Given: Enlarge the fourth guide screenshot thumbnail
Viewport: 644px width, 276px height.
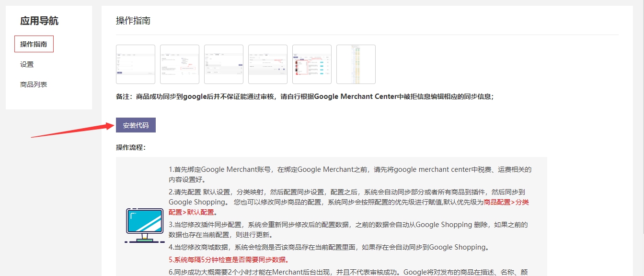Looking at the screenshot, I should point(268,64).
